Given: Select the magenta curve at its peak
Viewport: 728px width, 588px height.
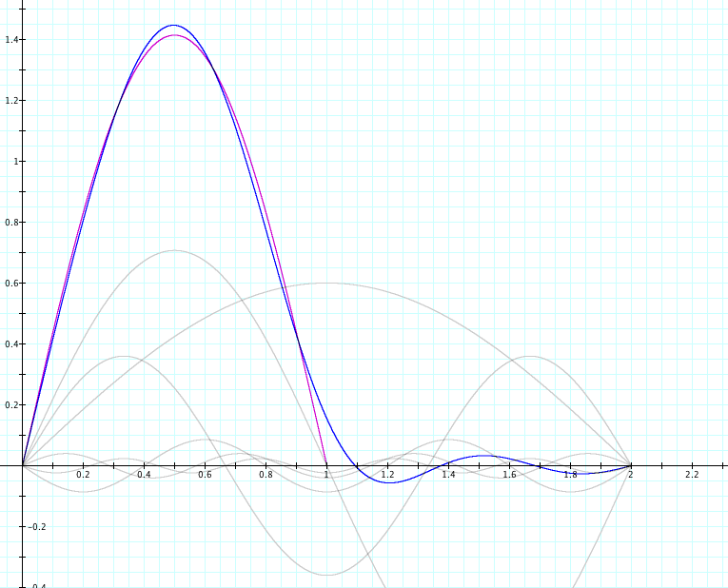Looking at the screenshot, I should point(174,35).
